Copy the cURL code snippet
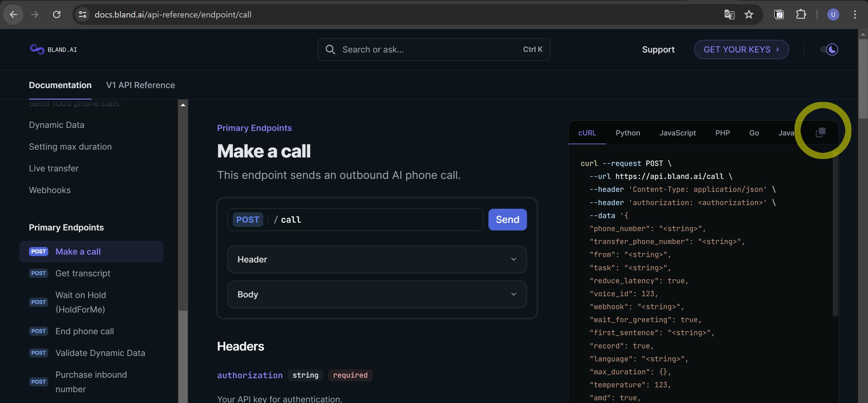The height and width of the screenshot is (403, 868). coord(820,132)
